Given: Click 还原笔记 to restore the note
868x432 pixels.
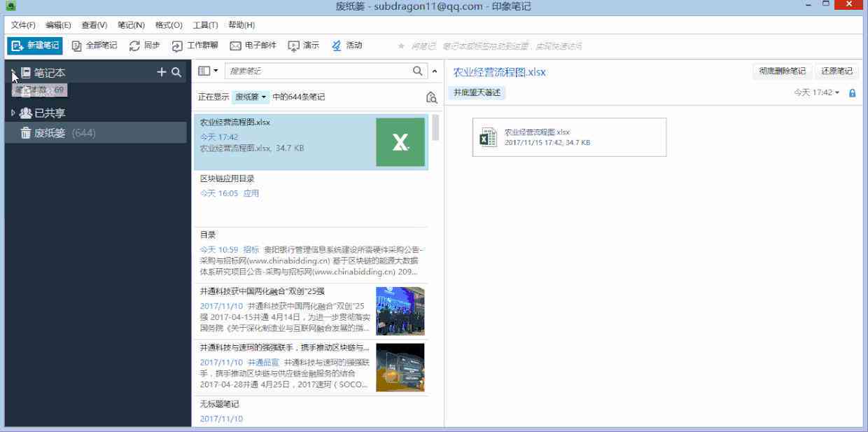Looking at the screenshot, I should [836, 71].
